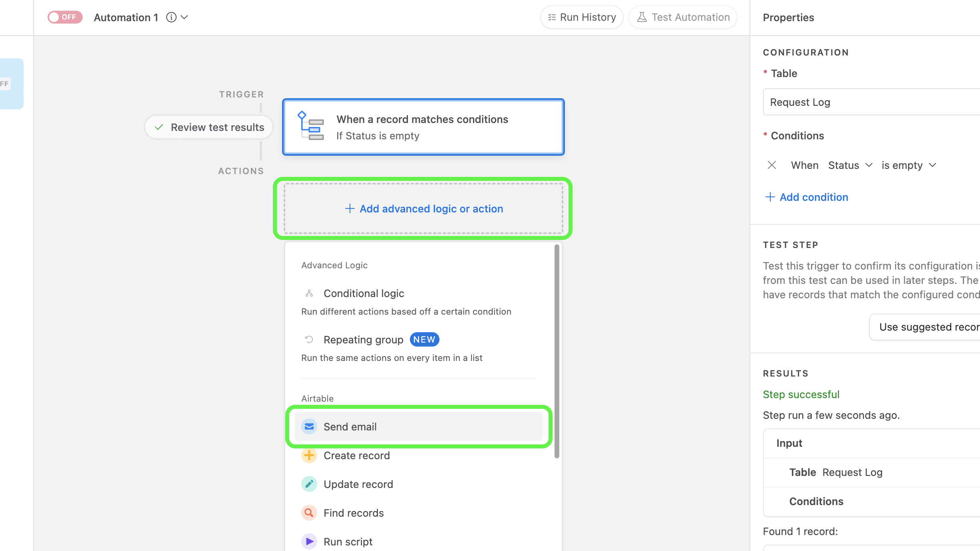Open the Table field showing Request Log

click(871, 102)
